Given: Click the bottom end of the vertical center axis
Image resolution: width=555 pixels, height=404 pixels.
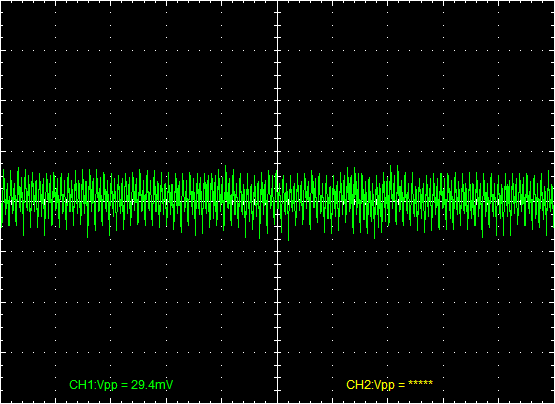Looking at the screenshot, I should [x=278, y=402].
